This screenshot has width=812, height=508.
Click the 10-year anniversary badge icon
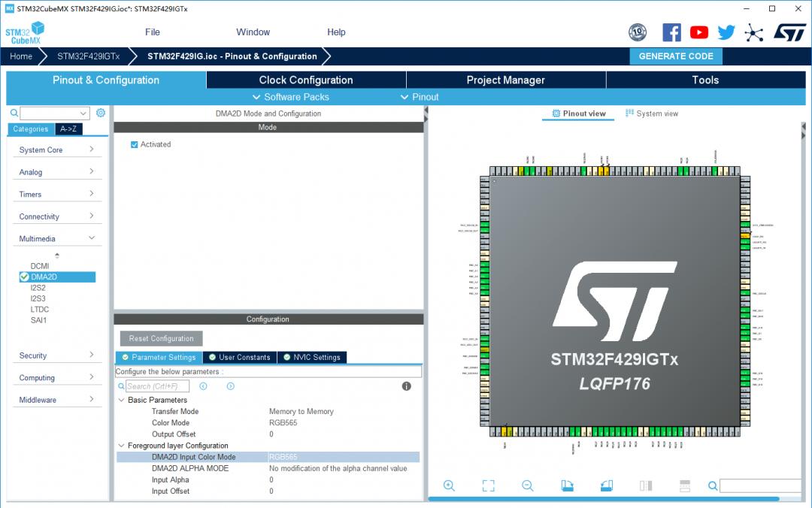(x=638, y=32)
